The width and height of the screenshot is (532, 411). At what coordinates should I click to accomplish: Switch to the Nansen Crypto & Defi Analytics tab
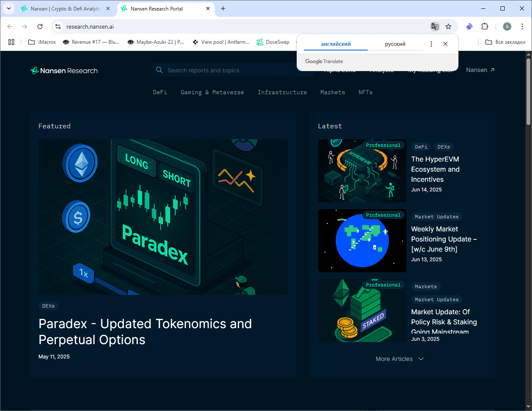click(x=65, y=8)
